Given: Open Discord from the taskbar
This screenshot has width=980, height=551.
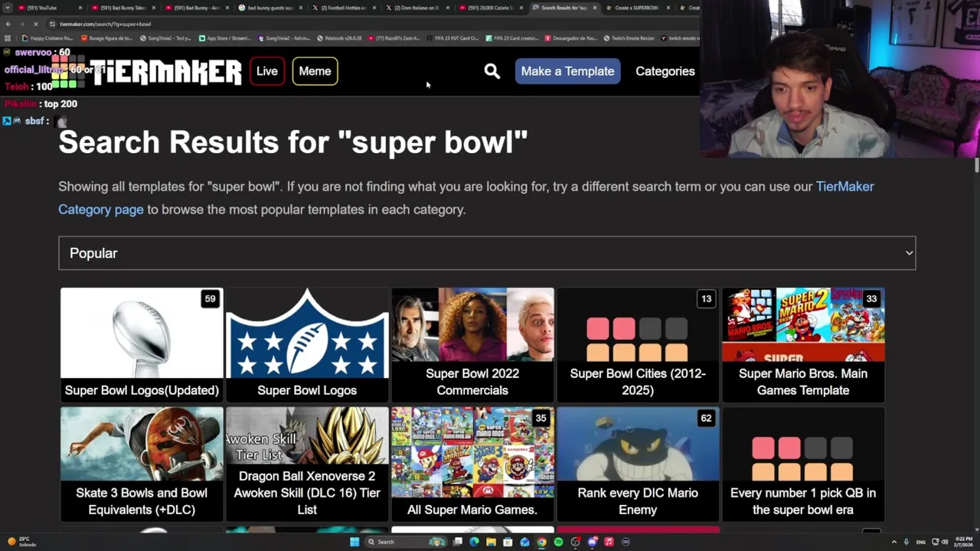Looking at the screenshot, I should tap(592, 542).
